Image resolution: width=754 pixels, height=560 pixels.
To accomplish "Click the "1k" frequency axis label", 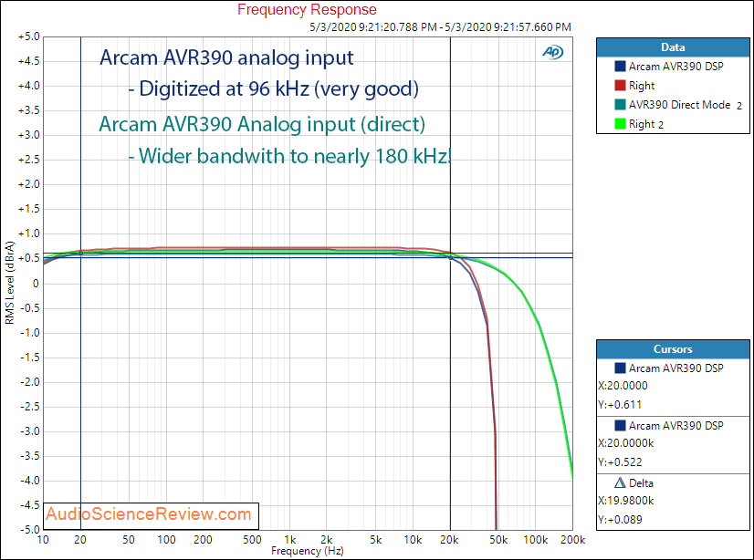I will (290, 540).
